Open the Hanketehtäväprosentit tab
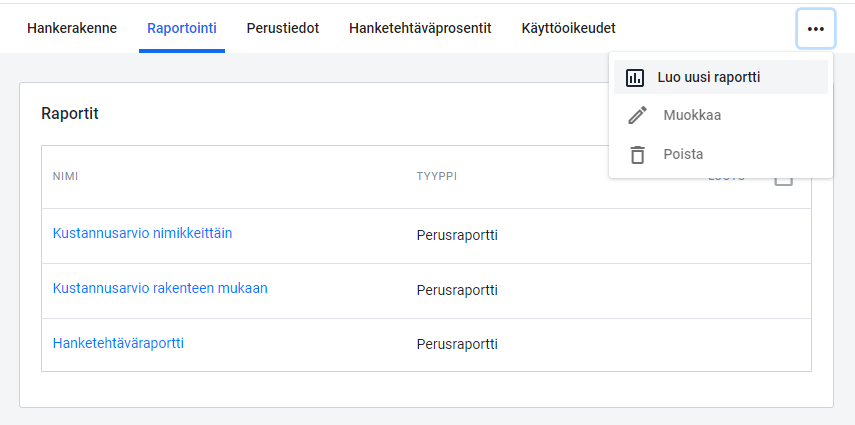 click(420, 28)
